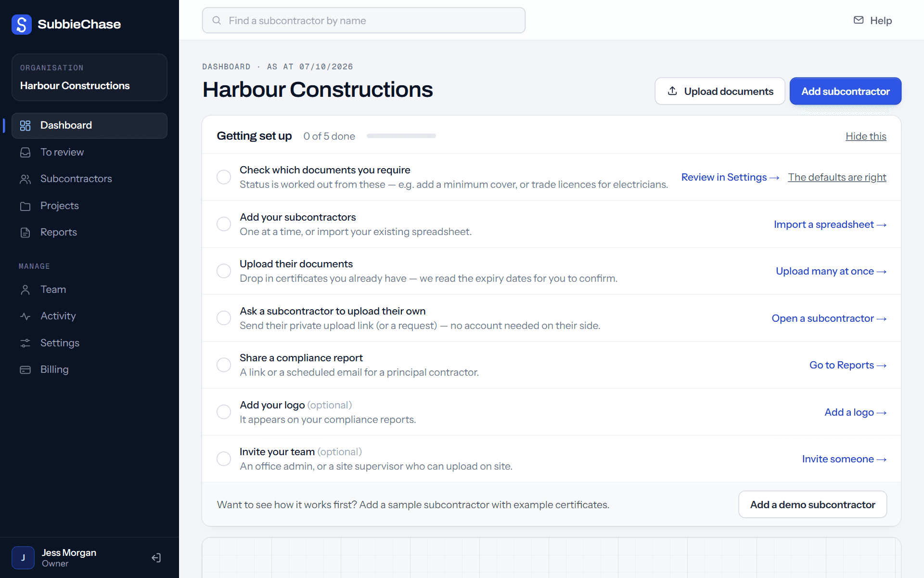
Task: Tick the circle for Upload their documents
Action: [224, 271]
